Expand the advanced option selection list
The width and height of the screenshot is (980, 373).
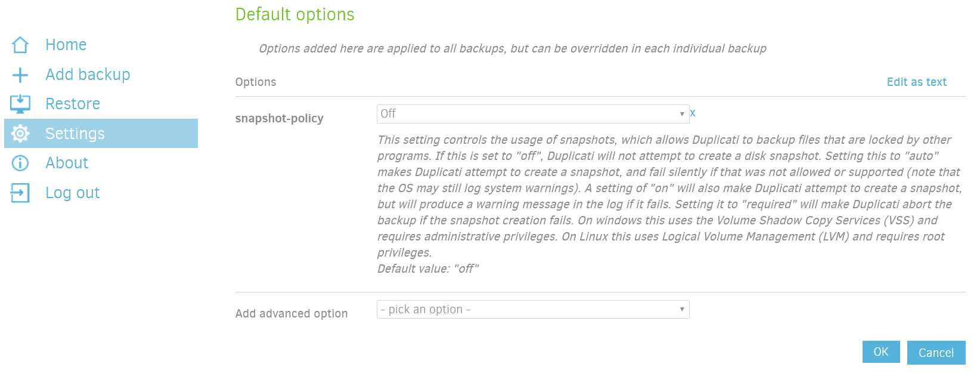tap(682, 309)
